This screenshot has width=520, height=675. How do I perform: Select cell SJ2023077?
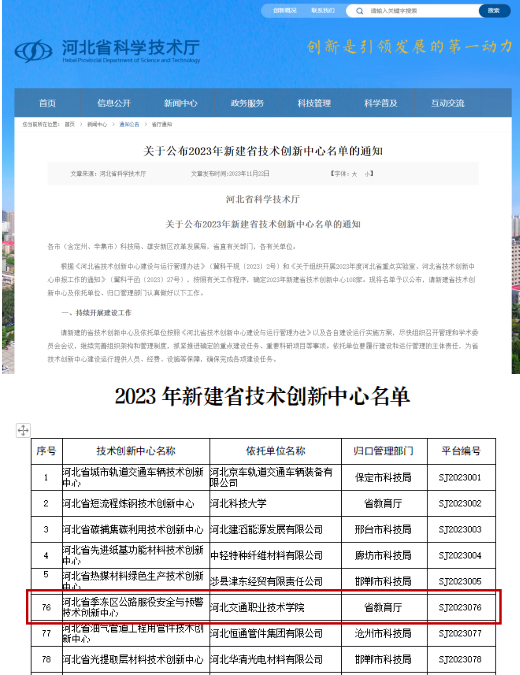(x=461, y=633)
